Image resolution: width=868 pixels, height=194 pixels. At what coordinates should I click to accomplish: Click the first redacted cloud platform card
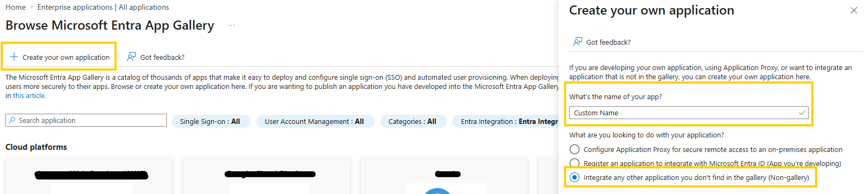(89, 176)
